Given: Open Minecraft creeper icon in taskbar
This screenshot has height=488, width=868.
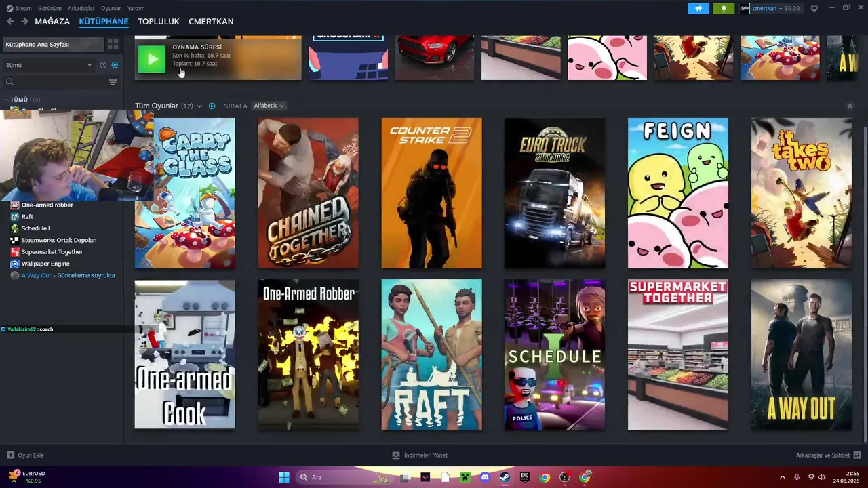Looking at the screenshot, I should pos(465,477).
